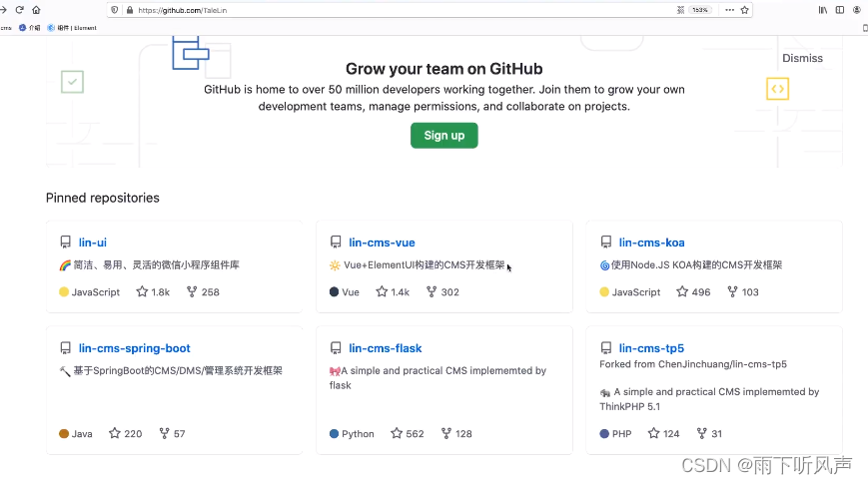The image size is (868, 484).
Task: View lin-cms-vue stargazers 1.4k
Action: click(393, 292)
